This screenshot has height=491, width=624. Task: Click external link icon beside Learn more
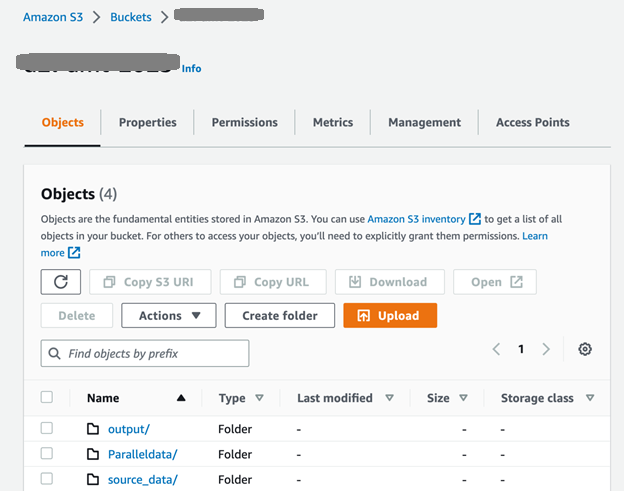(74, 253)
